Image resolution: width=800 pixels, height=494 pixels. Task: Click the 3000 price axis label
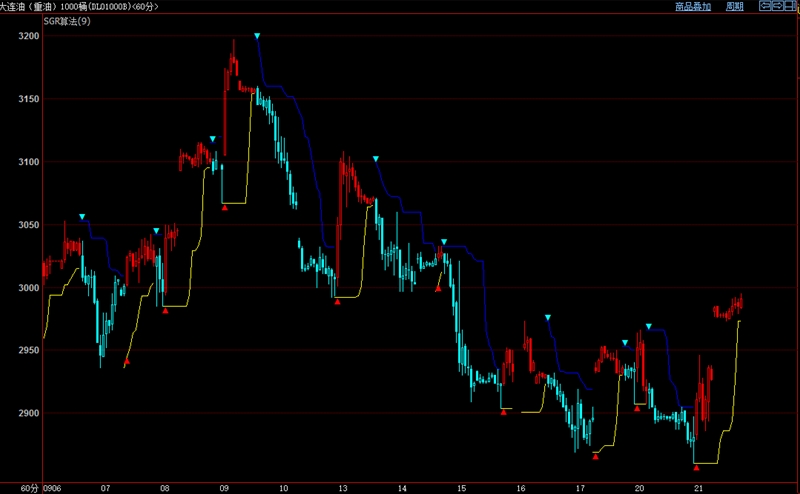coord(29,287)
